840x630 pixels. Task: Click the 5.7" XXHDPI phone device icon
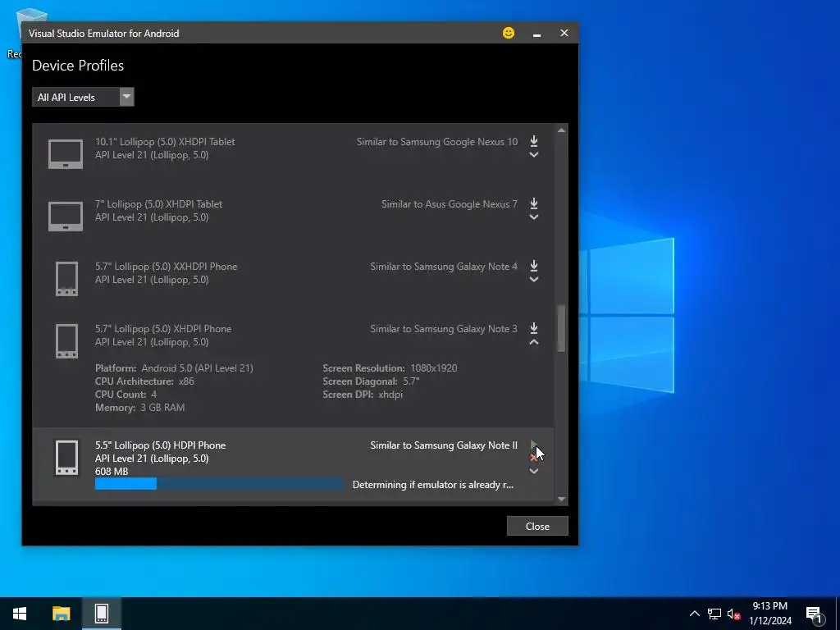67,279
